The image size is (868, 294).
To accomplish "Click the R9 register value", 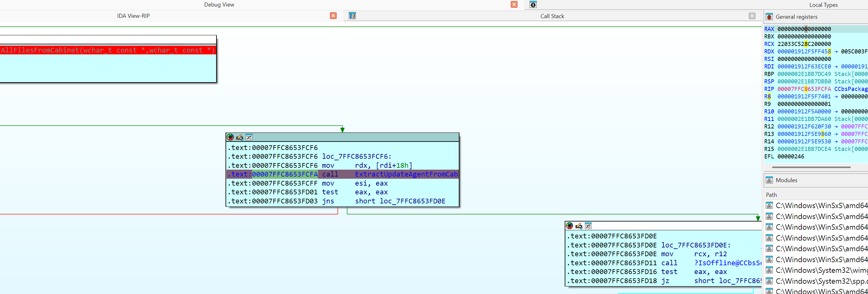I will coord(804,104).
